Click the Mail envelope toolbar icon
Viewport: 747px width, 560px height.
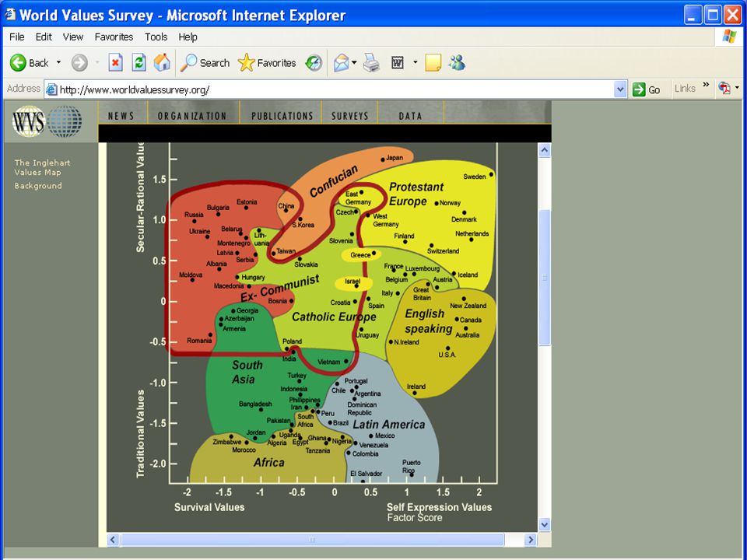pyautogui.click(x=341, y=63)
